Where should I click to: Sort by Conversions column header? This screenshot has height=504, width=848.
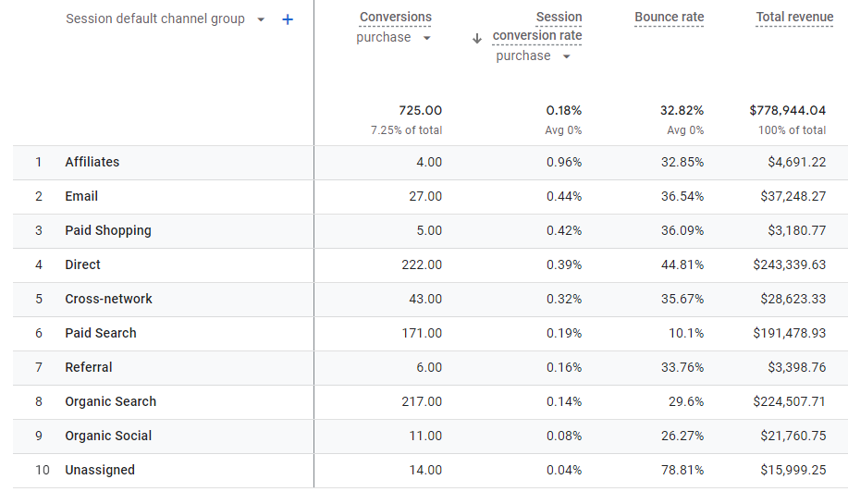coord(395,17)
